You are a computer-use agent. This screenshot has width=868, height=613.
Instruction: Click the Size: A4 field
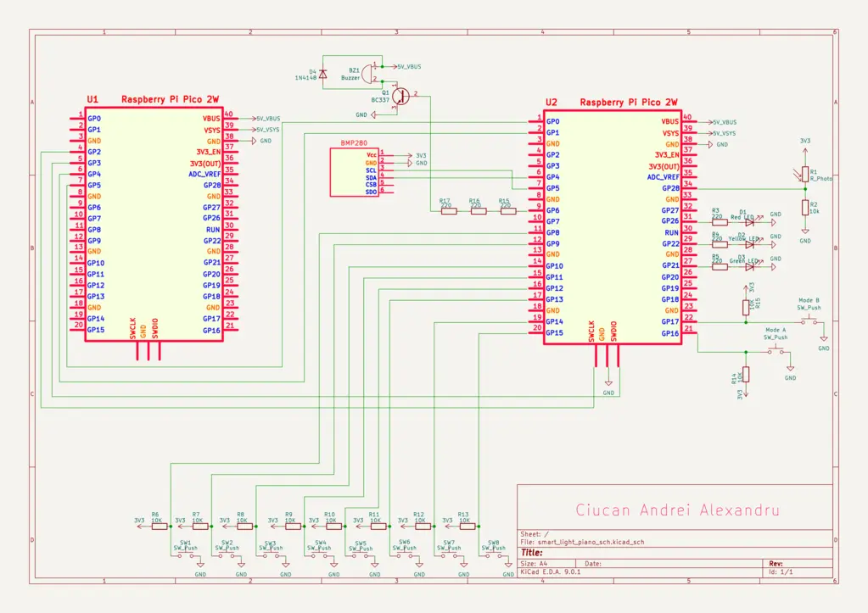pyautogui.click(x=534, y=563)
